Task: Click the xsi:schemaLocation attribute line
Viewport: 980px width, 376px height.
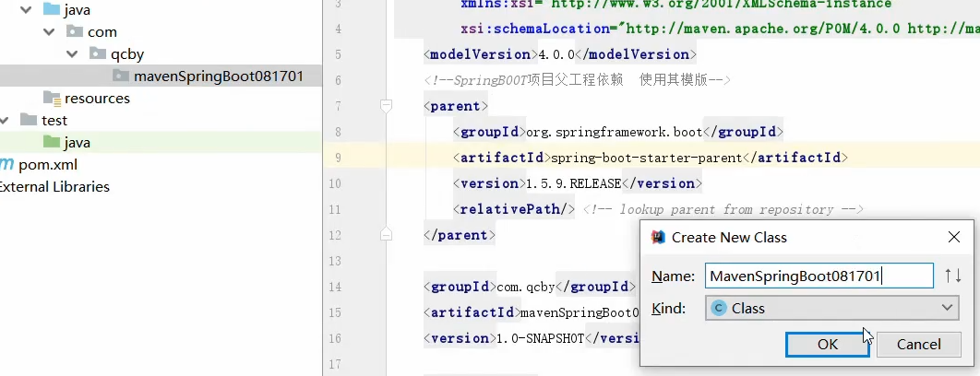Action: click(720, 29)
